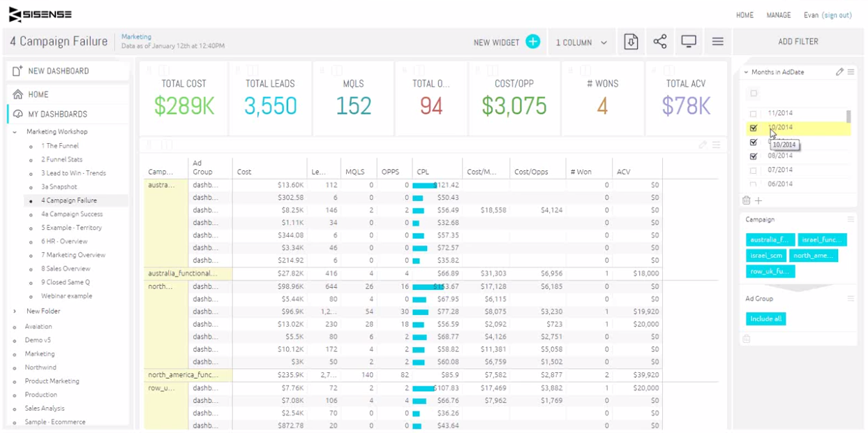868x433 pixels.
Task: Click the share dashboard icon
Action: 659,42
